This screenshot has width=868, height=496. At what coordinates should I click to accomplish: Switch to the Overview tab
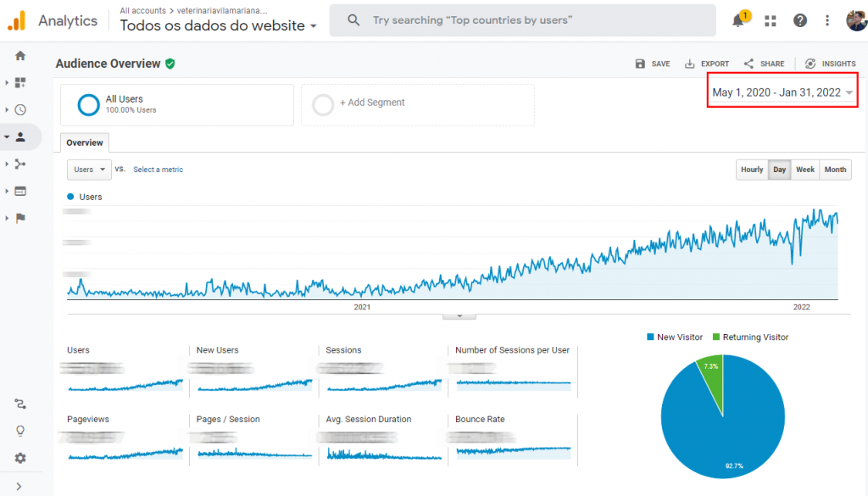point(84,143)
